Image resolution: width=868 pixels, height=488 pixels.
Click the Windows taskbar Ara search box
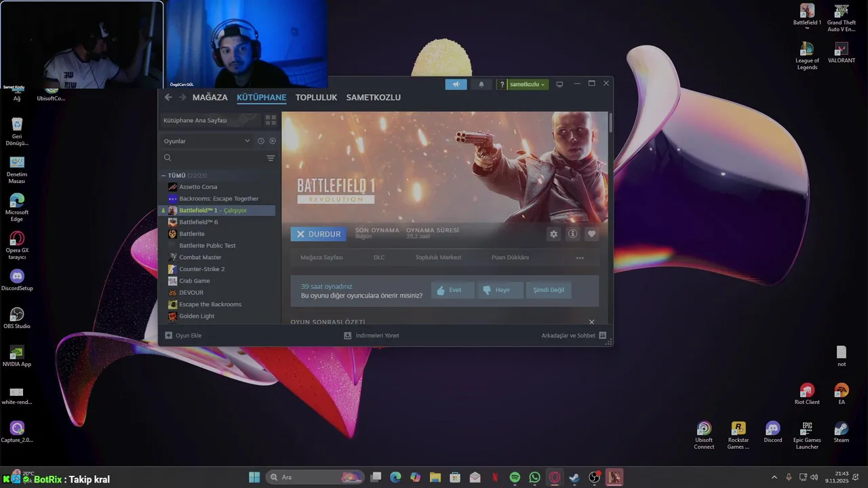[x=315, y=477]
